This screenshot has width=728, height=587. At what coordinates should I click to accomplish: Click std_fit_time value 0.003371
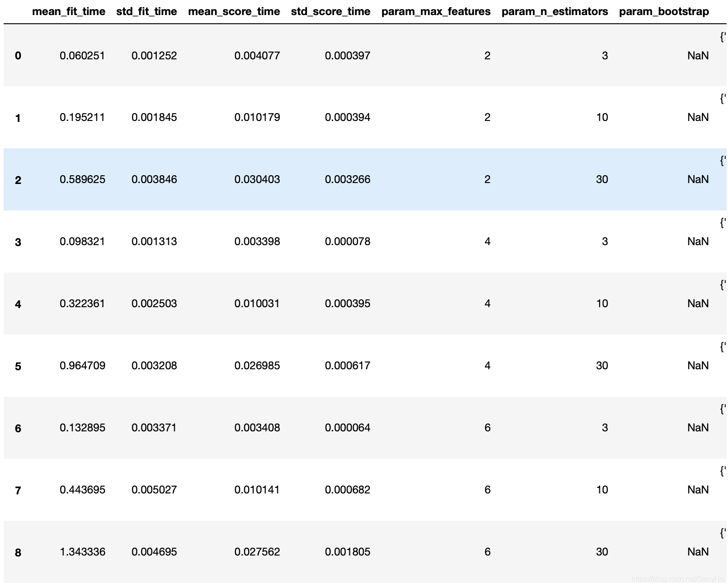[154, 428]
